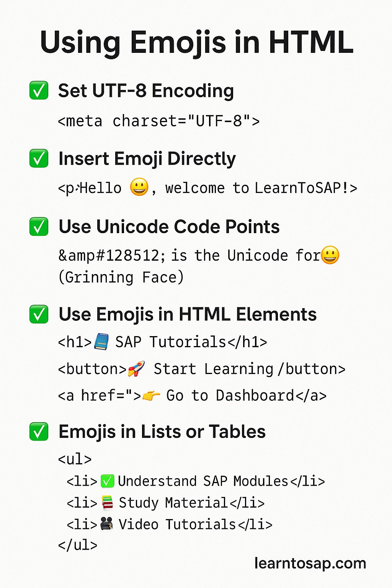
Task: Click the meta charset UTF-8 code line
Action: (x=159, y=121)
